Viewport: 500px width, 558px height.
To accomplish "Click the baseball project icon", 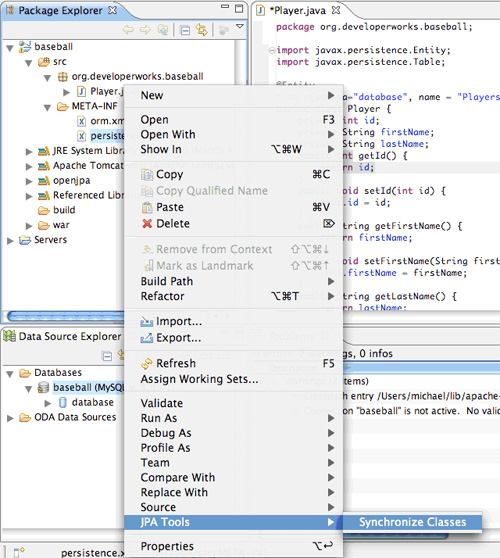I will click(x=25, y=47).
